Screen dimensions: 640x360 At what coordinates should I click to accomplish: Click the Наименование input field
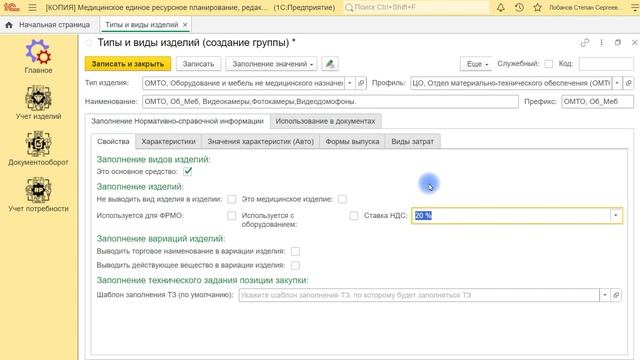(330, 102)
